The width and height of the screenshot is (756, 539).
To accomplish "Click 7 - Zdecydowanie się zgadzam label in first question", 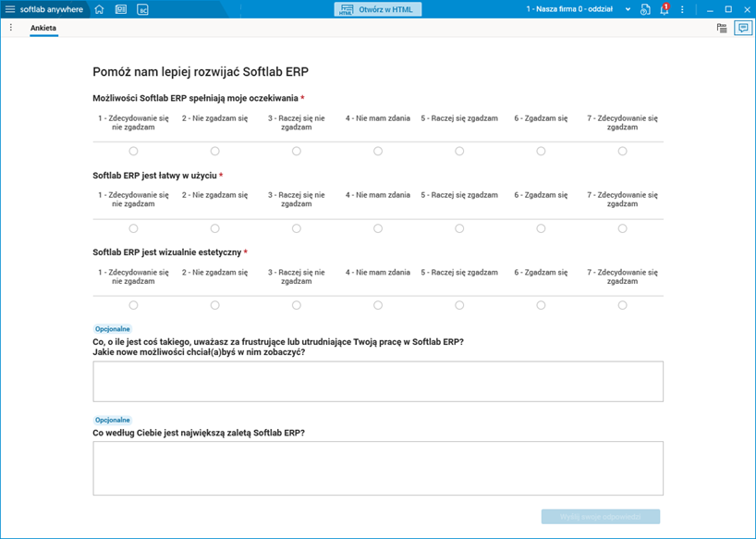I will [x=622, y=122].
